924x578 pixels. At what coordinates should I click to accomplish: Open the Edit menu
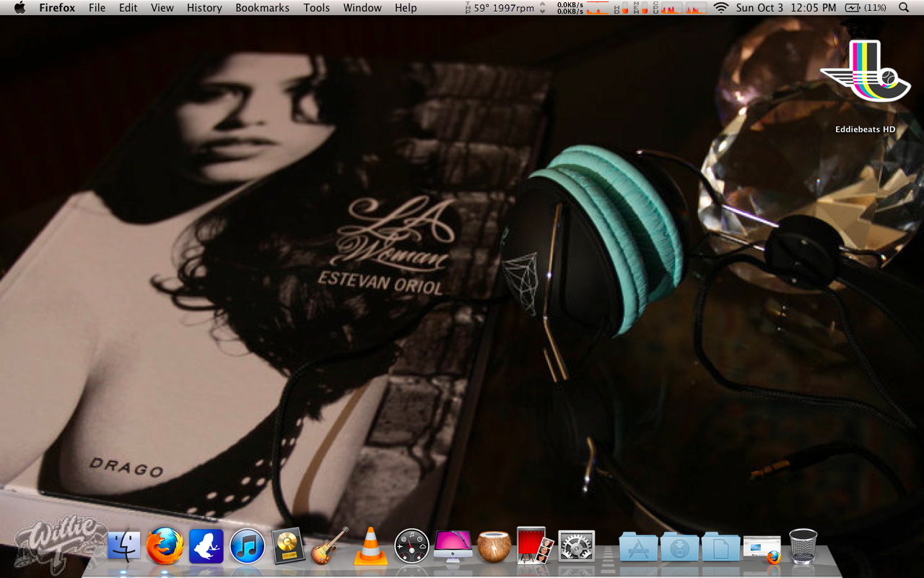pyautogui.click(x=128, y=8)
